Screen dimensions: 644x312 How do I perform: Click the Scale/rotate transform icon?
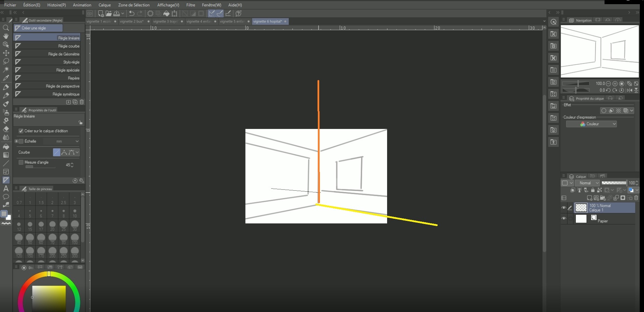(175, 14)
